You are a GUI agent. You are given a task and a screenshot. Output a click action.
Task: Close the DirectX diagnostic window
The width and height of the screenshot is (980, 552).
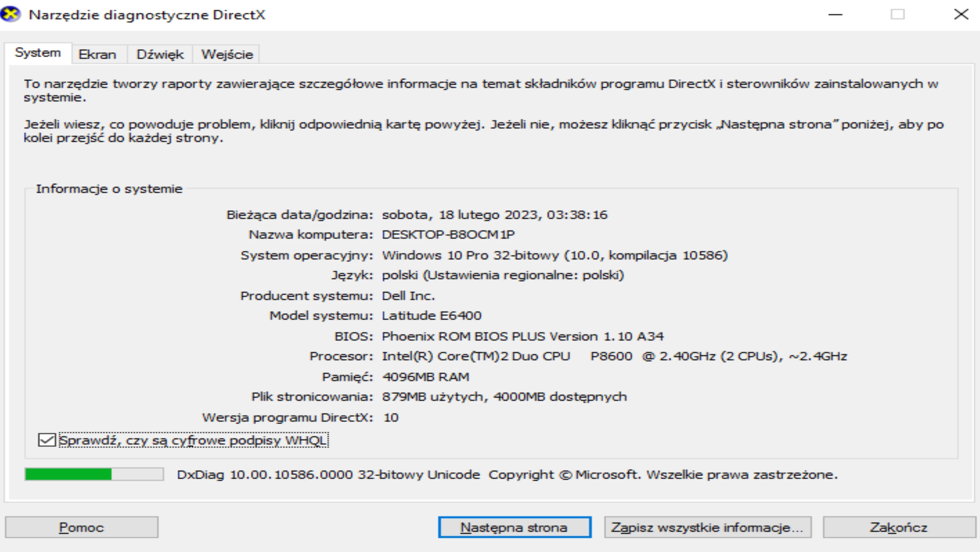pos(961,14)
